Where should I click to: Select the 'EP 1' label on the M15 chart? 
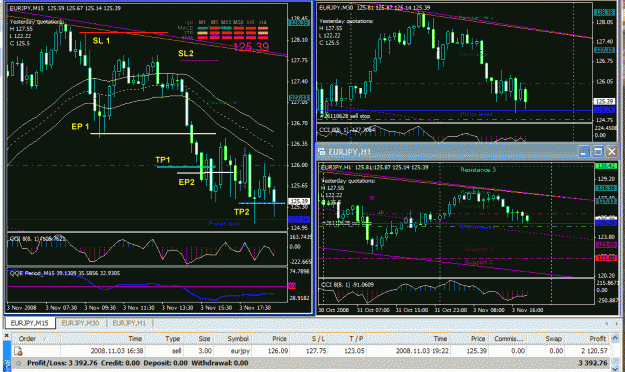tap(80, 127)
